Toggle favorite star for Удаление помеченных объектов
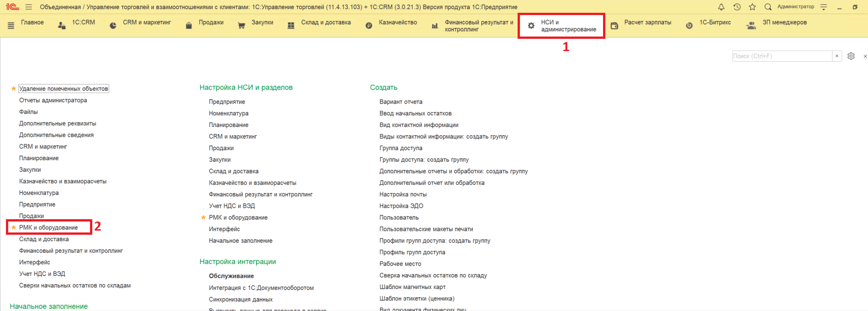The height and width of the screenshot is (311, 868). coord(13,89)
